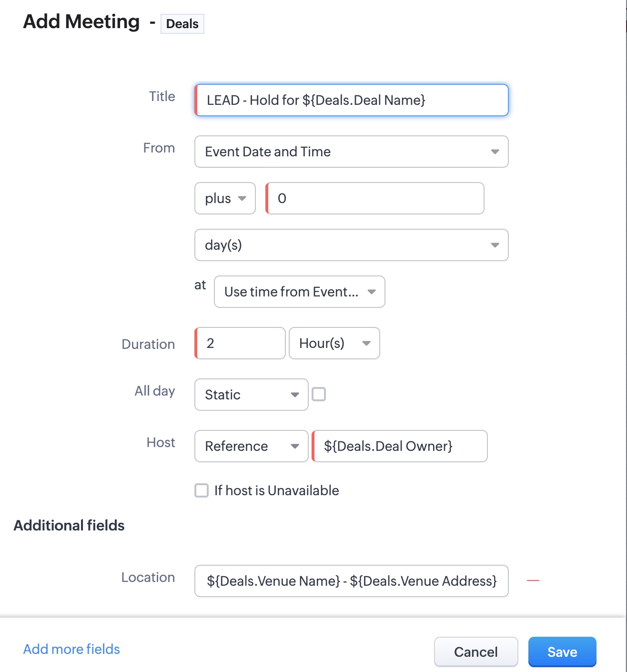Expand the plus/minus offset dropdown
This screenshot has height=672, width=627.
225,198
